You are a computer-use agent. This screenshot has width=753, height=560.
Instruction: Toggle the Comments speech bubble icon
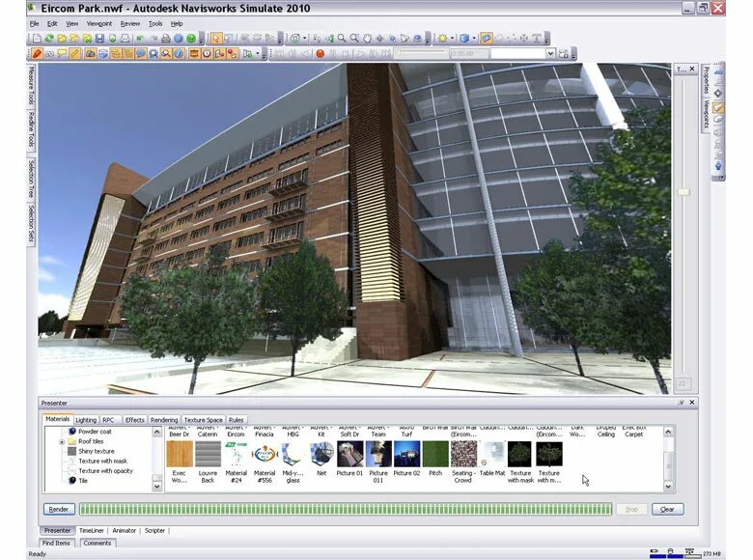click(141, 54)
